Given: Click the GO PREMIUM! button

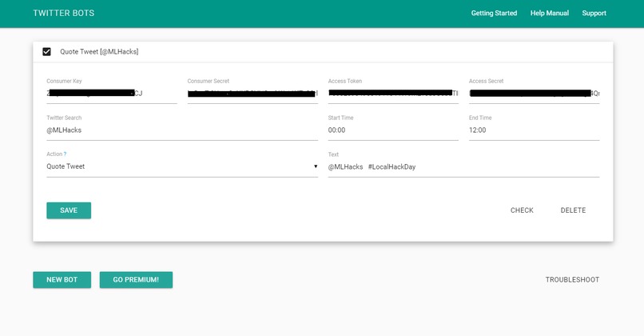Looking at the screenshot, I should [136, 280].
